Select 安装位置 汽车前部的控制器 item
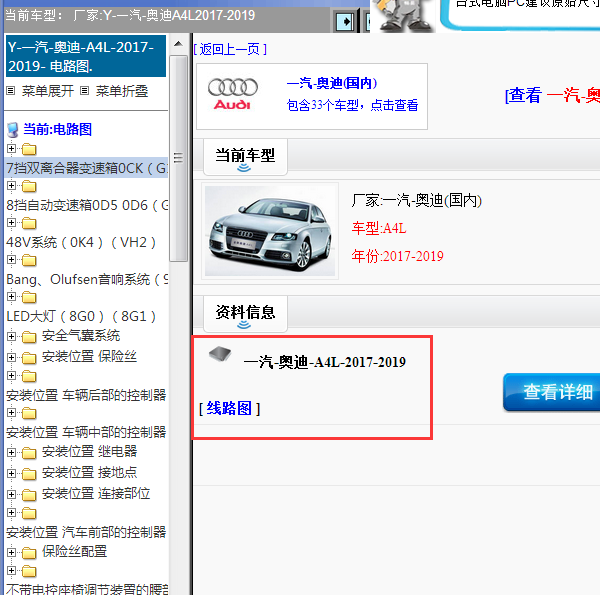The height and width of the screenshot is (595, 600). click(86, 532)
